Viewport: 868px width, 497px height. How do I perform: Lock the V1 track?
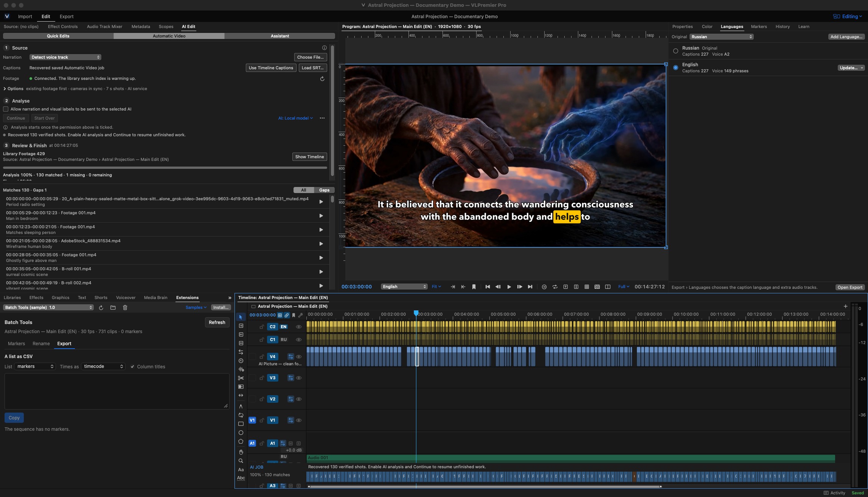[x=262, y=420]
